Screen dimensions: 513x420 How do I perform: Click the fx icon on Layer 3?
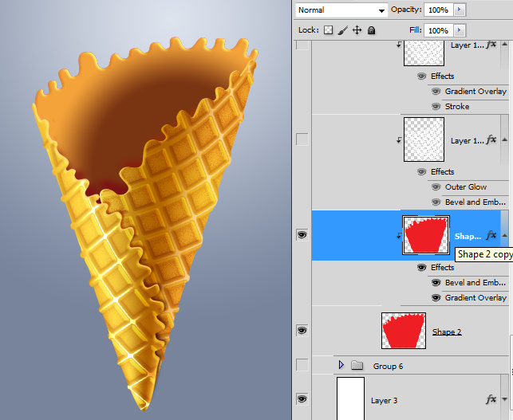[x=491, y=399]
